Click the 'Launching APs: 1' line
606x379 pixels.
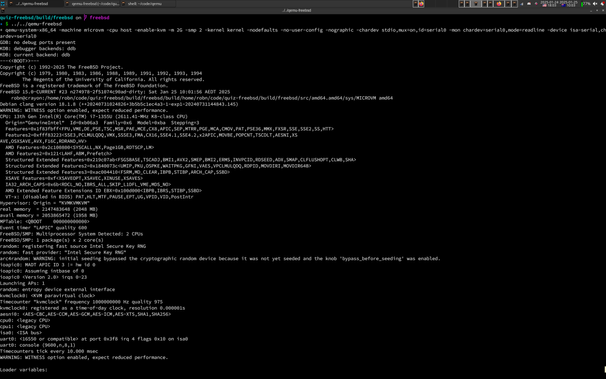[22, 284]
